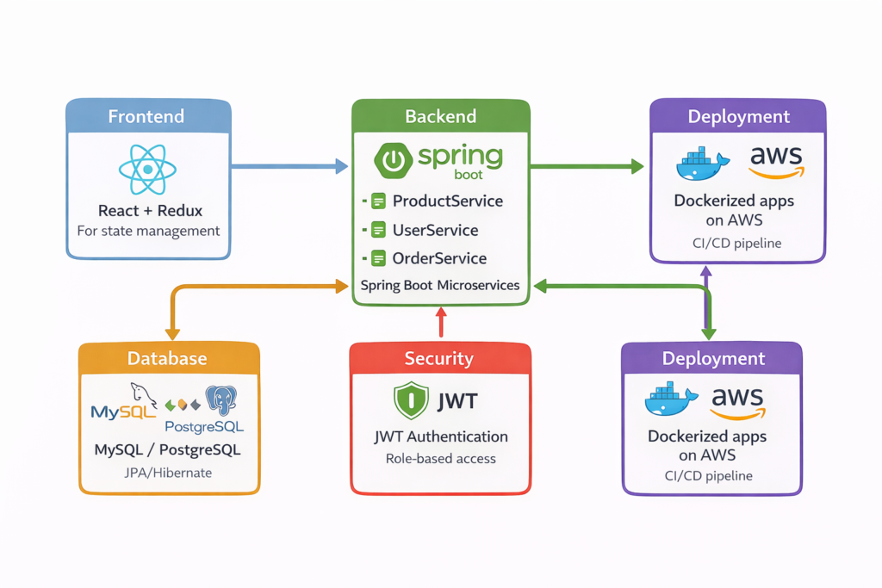Click the JWT Authentication label
The image size is (882, 588).
[440, 436]
